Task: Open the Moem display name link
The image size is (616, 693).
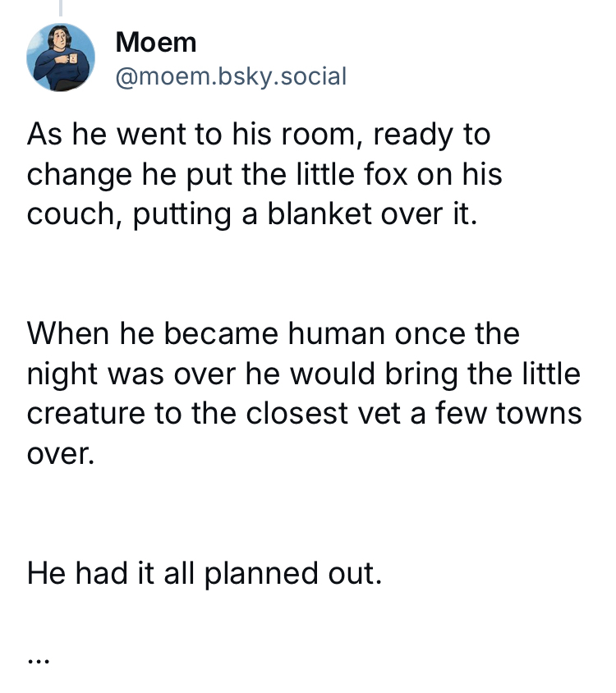Action: point(156,41)
